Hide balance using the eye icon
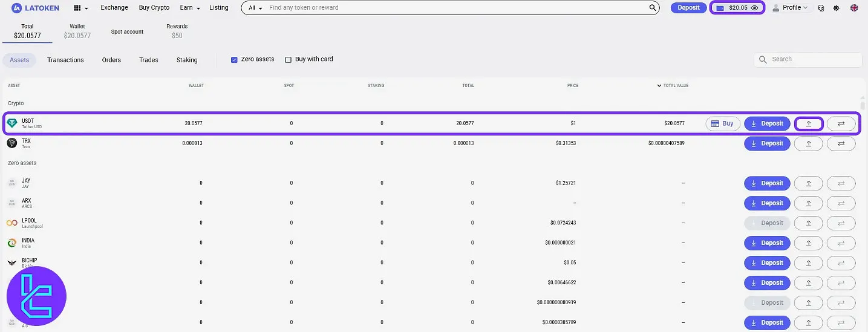This screenshot has width=868, height=332. pos(754,8)
